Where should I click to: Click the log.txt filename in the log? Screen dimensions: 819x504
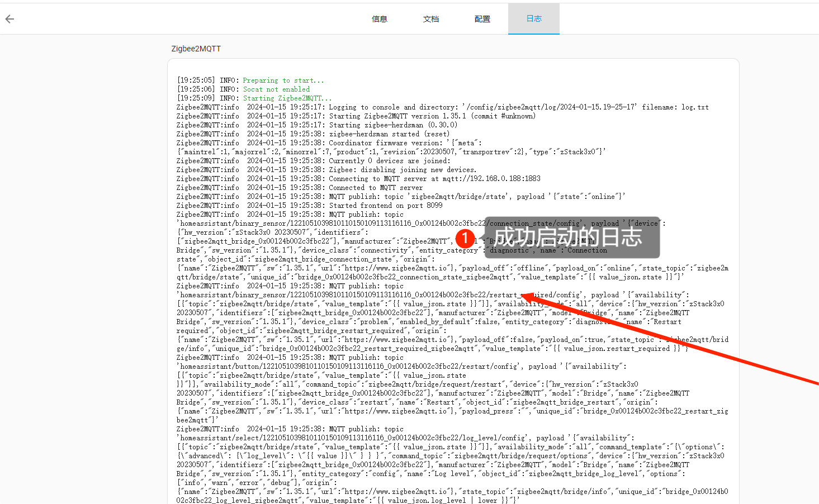[x=694, y=107]
